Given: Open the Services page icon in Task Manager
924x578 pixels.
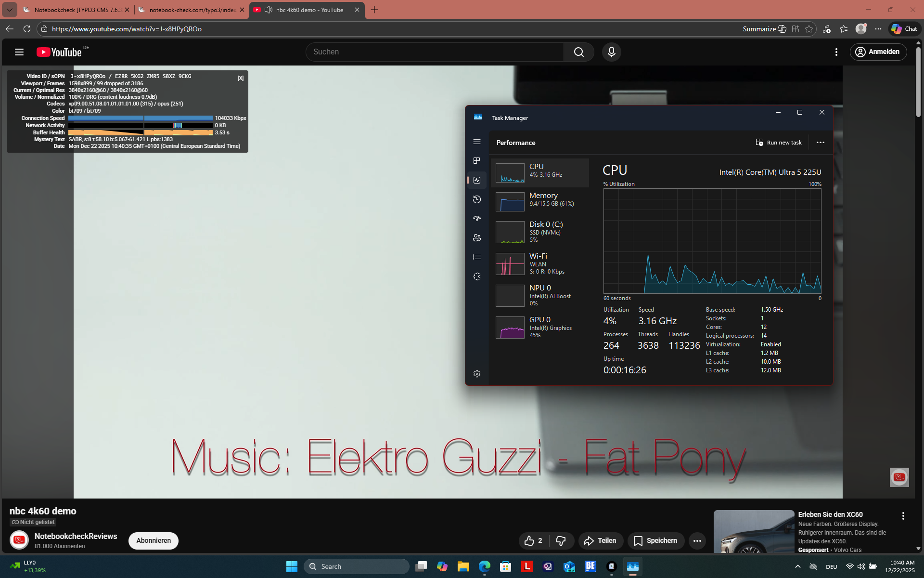Looking at the screenshot, I should (x=477, y=276).
